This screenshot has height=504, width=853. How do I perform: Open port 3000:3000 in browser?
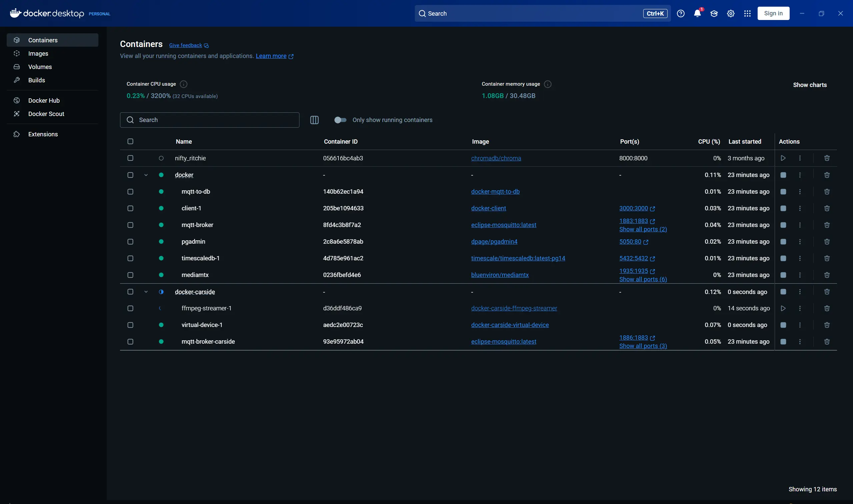click(637, 208)
